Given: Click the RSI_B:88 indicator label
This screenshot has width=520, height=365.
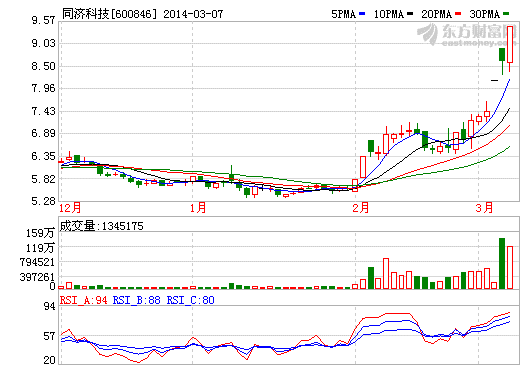Looking at the screenshot, I should pyautogui.click(x=137, y=300).
